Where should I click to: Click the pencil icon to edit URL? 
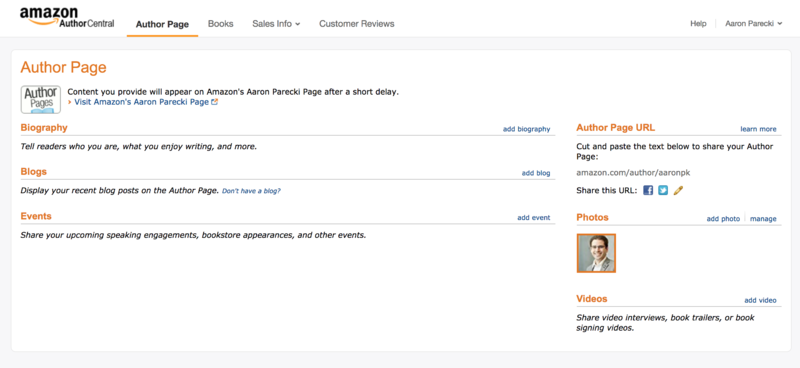coord(678,190)
